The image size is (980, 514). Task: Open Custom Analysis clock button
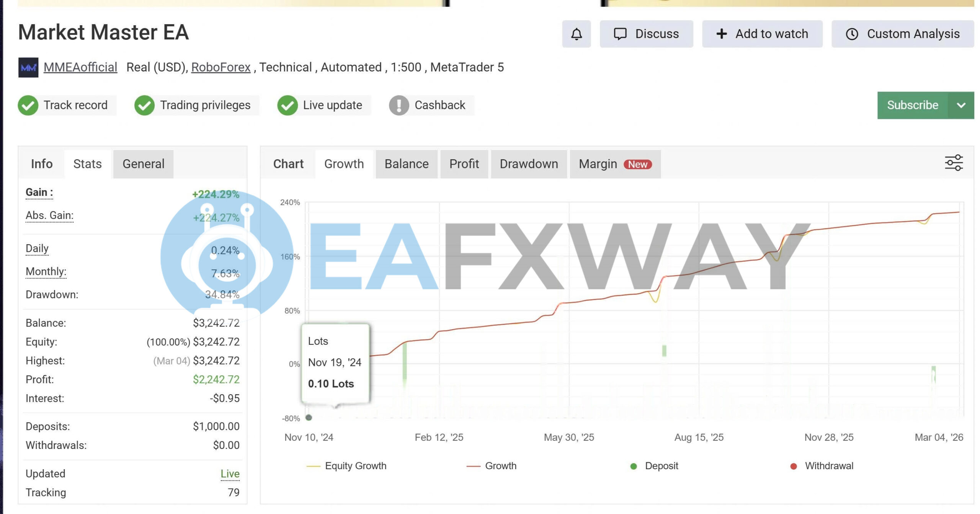(902, 34)
